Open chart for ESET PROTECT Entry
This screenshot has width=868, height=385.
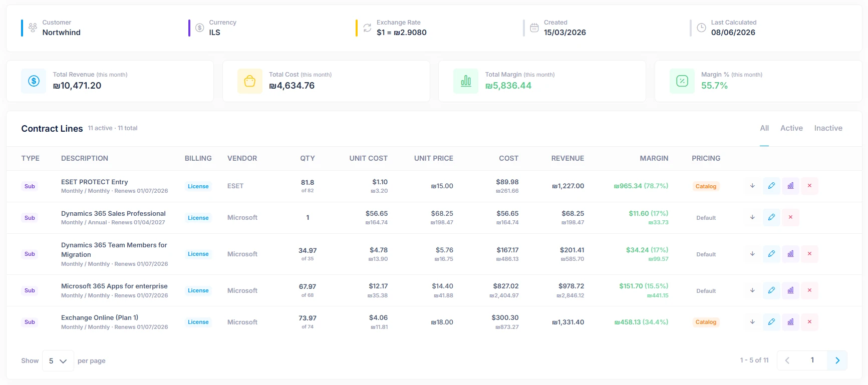pos(790,186)
